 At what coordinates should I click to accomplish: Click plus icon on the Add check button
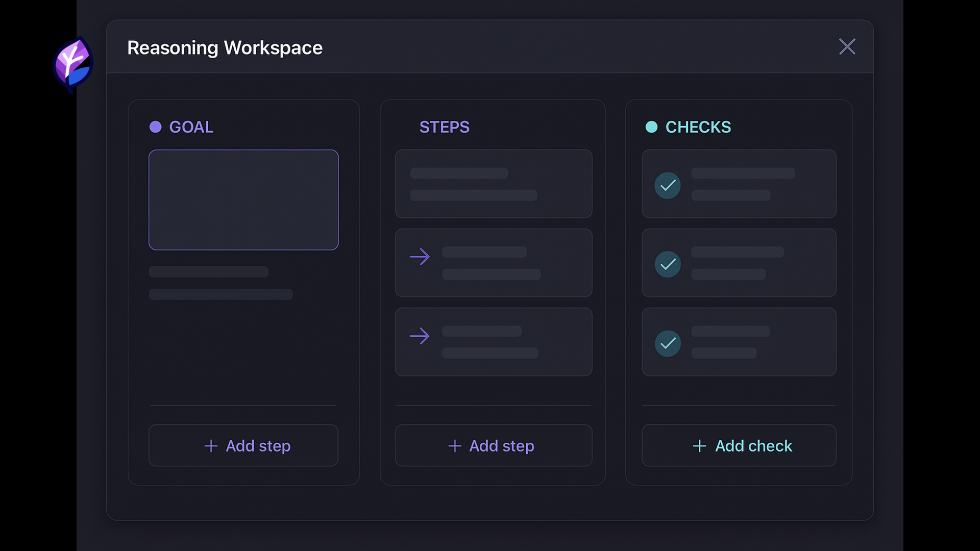tap(699, 446)
